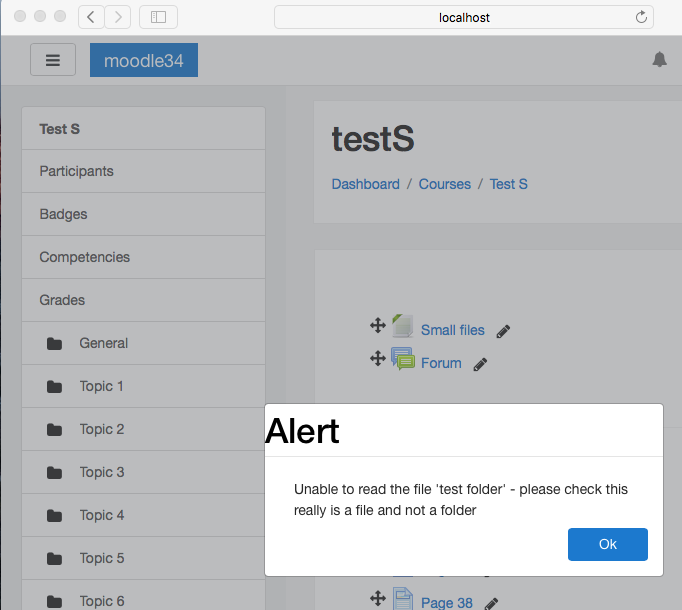
Task: Reload the page with the refresh icon
Action: (641, 17)
